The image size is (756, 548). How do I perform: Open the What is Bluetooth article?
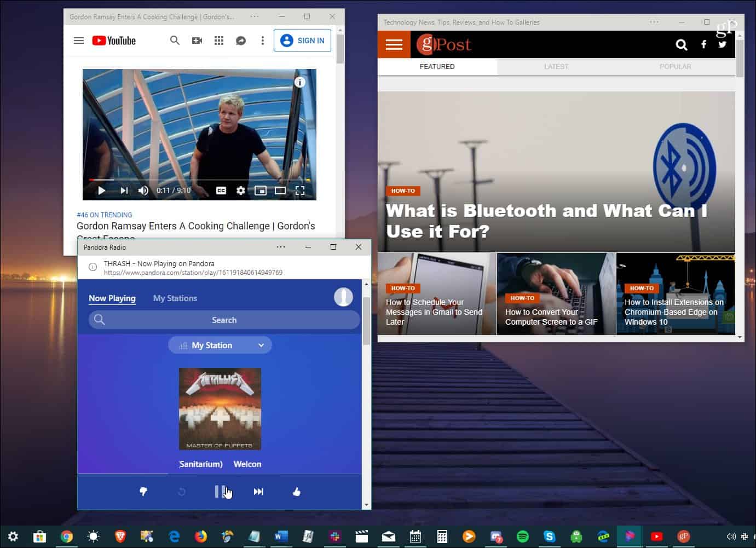click(546, 221)
